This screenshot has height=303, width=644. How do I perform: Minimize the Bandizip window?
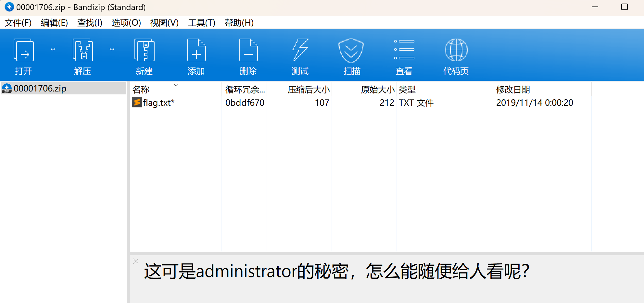(x=595, y=7)
